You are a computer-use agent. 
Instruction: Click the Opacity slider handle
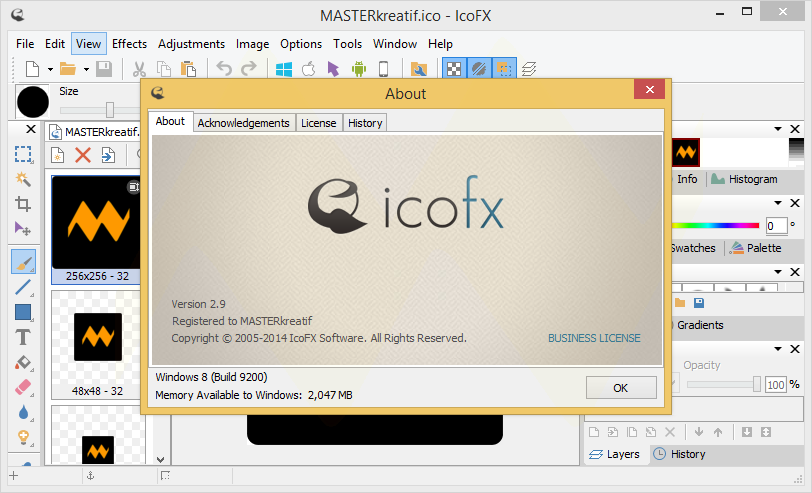(x=757, y=384)
